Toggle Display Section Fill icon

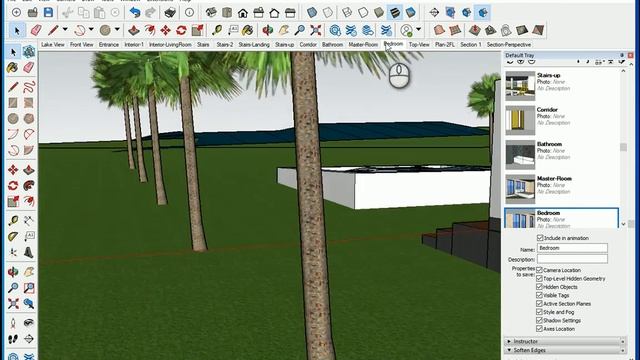point(482,12)
